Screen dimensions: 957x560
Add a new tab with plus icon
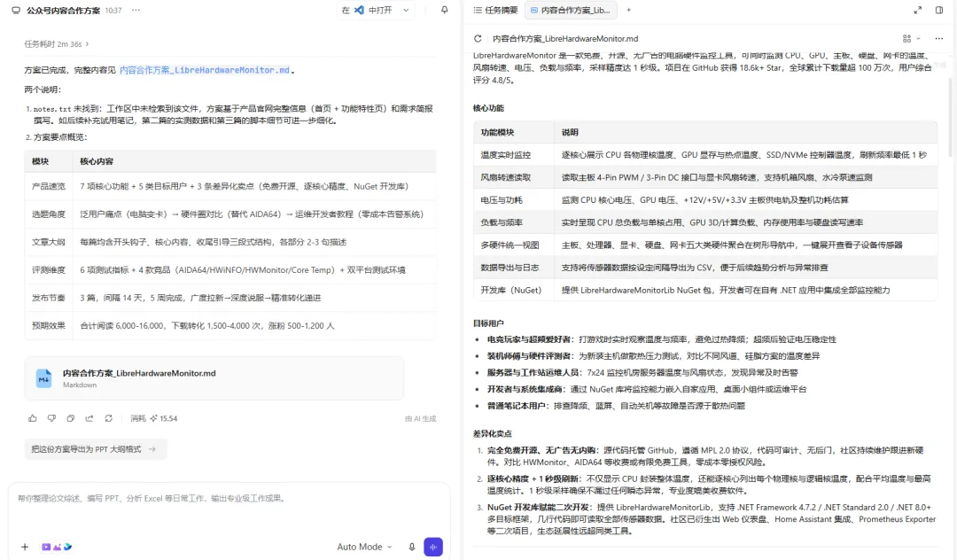pos(628,11)
